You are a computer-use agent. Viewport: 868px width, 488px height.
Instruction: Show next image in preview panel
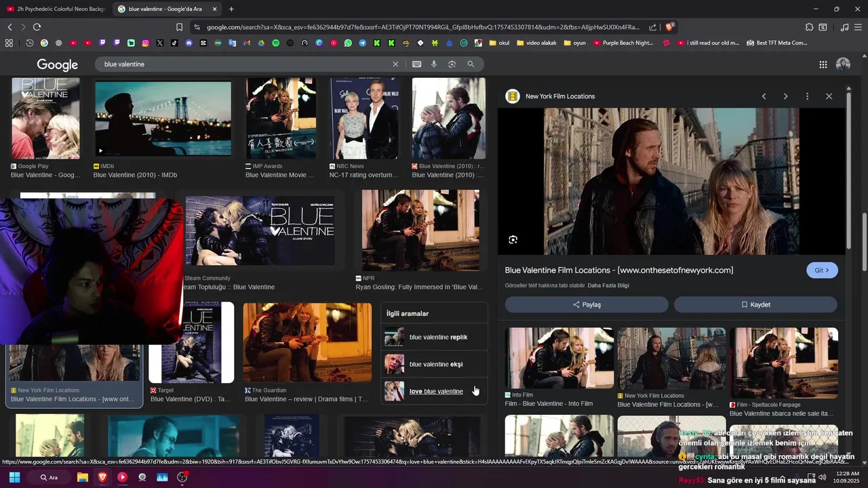pos(785,96)
